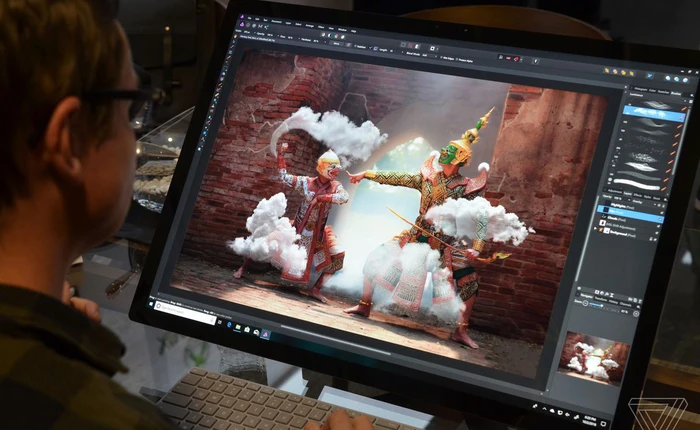Viewport: 700px width, 430px height.
Task: Open the Document menu
Action: 276,21
